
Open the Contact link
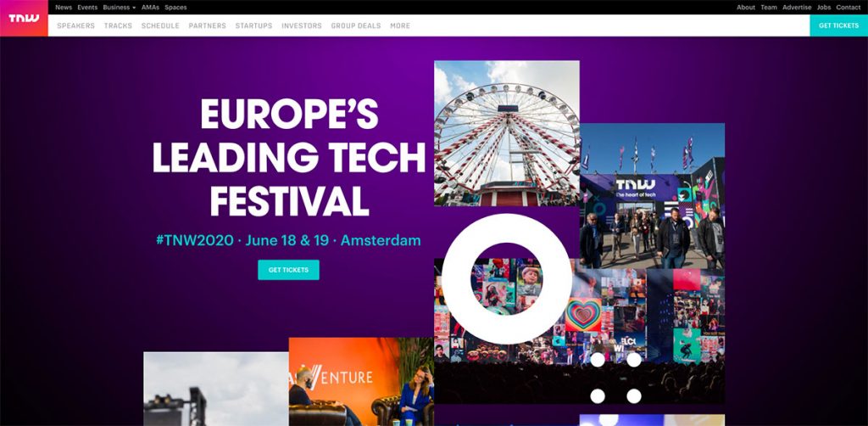pos(848,7)
